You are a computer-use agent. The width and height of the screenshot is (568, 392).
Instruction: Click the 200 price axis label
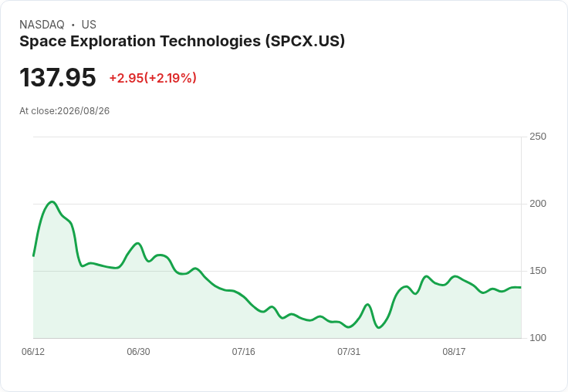538,204
